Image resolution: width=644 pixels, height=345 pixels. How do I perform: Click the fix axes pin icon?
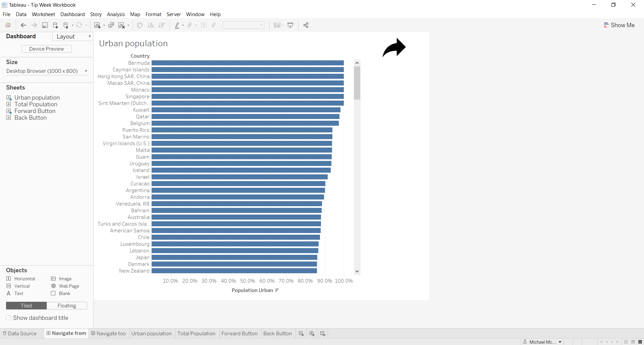(x=214, y=25)
